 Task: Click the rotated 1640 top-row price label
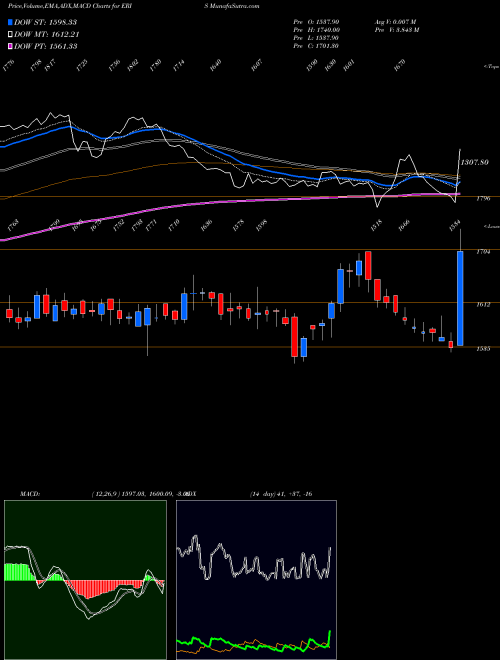coord(215,65)
